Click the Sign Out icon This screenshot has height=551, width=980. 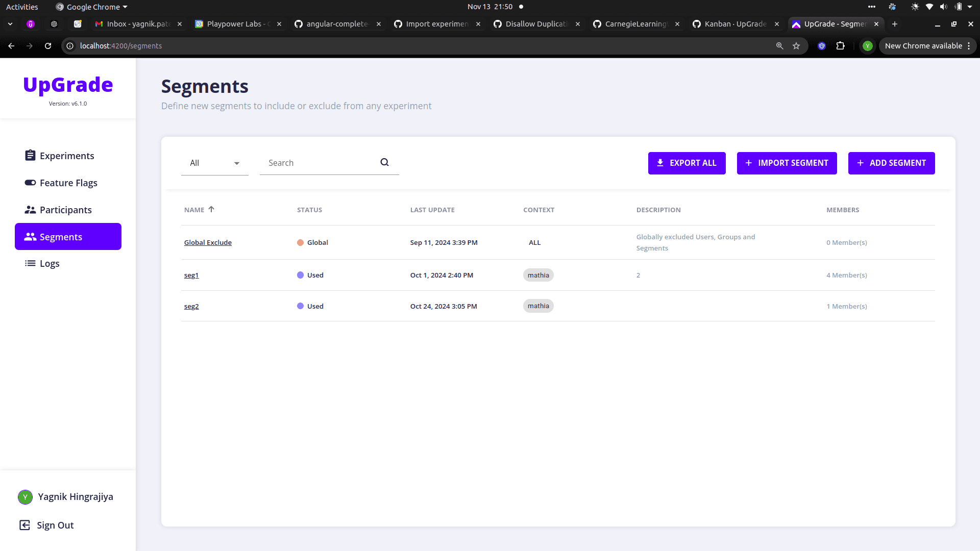coord(24,525)
